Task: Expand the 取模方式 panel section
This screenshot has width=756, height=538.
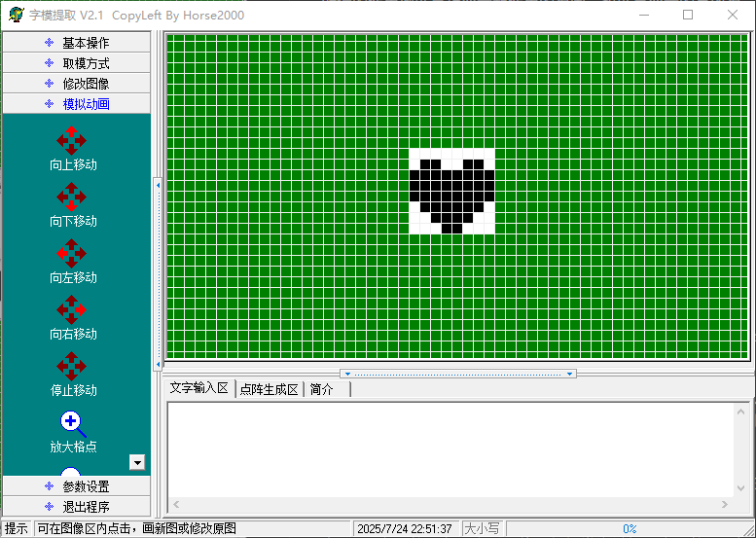Action: pyautogui.click(x=77, y=63)
